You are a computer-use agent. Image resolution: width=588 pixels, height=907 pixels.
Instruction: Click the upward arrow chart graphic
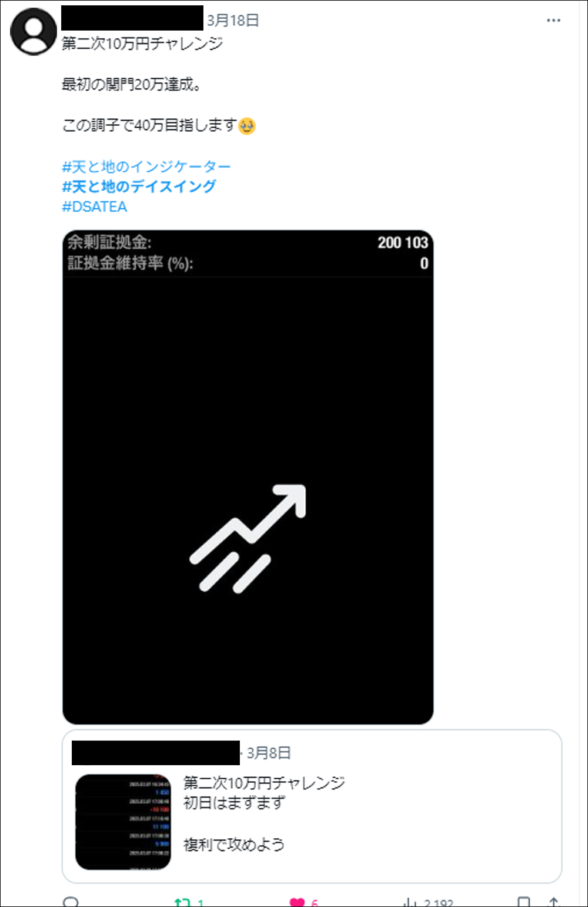pos(248,538)
